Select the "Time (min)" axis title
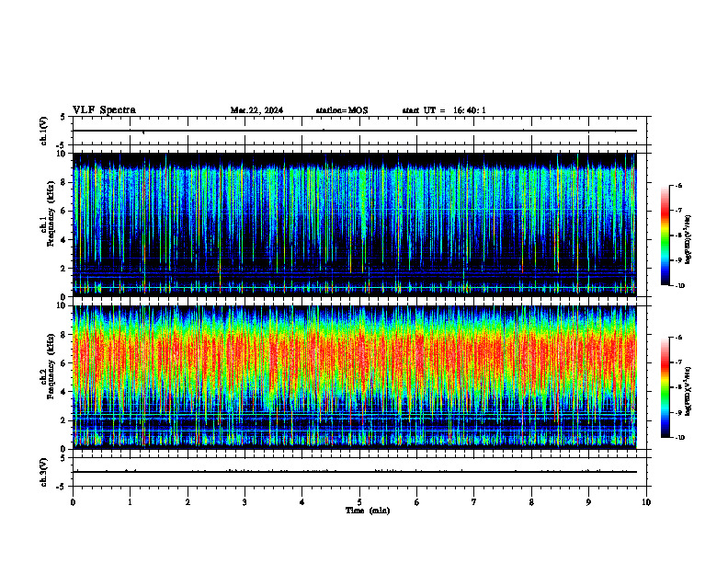The height and width of the screenshot is (563, 728). pos(368,511)
